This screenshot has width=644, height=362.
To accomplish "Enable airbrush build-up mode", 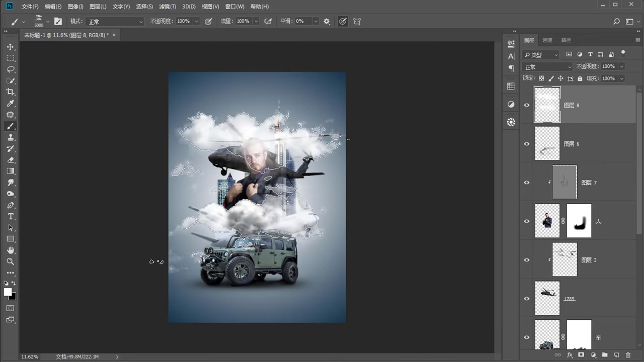I will (x=268, y=21).
